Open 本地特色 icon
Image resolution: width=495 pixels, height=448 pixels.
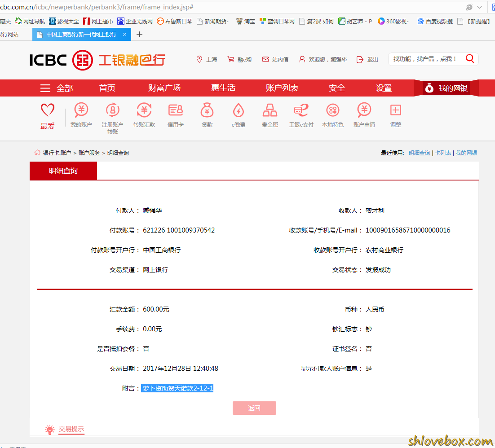click(x=333, y=110)
